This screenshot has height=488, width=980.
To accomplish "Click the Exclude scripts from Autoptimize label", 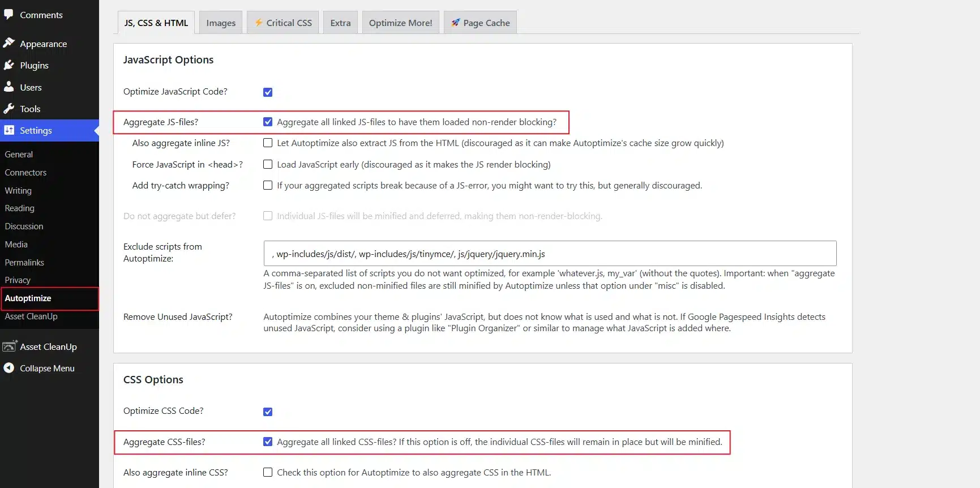I will (162, 252).
